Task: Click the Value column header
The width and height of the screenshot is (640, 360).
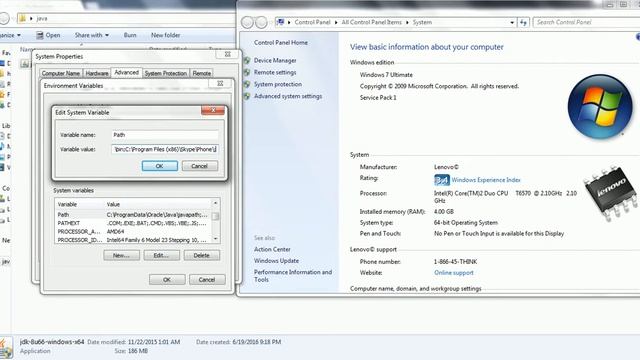Action: [158, 204]
